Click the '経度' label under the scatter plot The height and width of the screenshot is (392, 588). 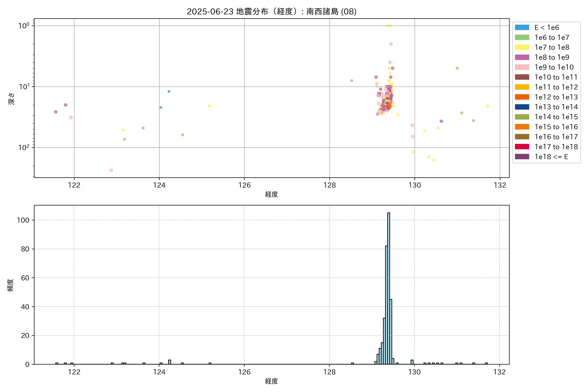pyautogui.click(x=271, y=194)
